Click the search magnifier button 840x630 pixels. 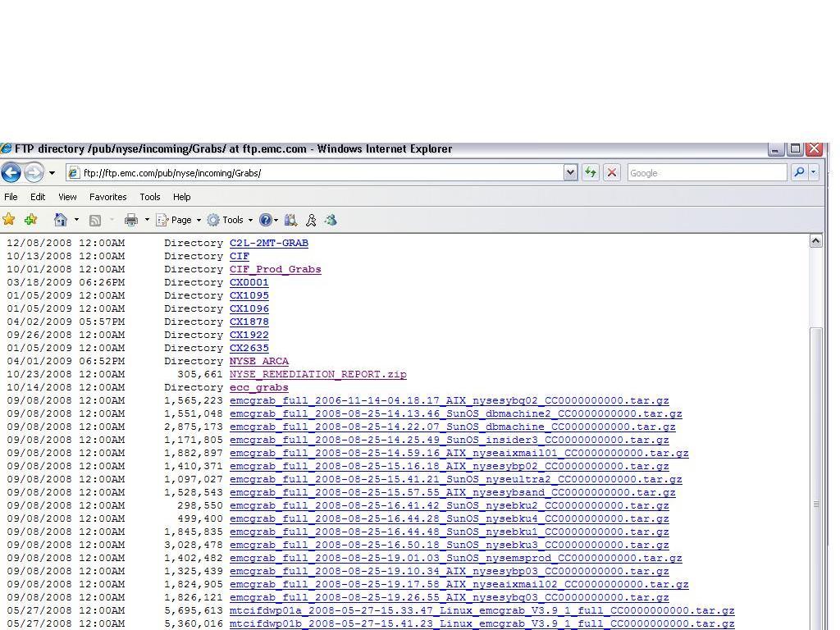tap(799, 172)
